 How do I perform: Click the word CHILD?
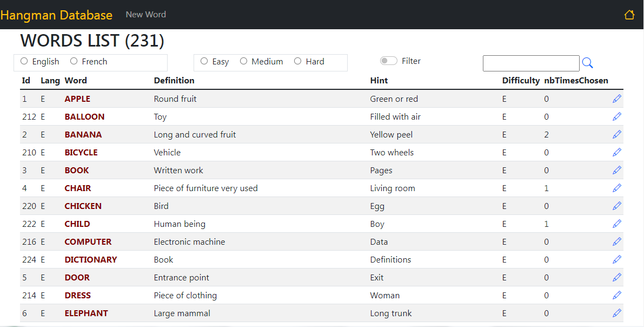click(x=77, y=224)
